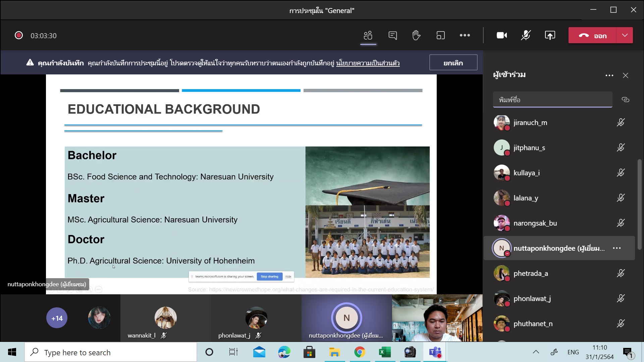Image resolution: width=644 pixels, height=362 pixels.
Task: Open more options for nuttaponkhongdee
Action: [x=616, y=248]
